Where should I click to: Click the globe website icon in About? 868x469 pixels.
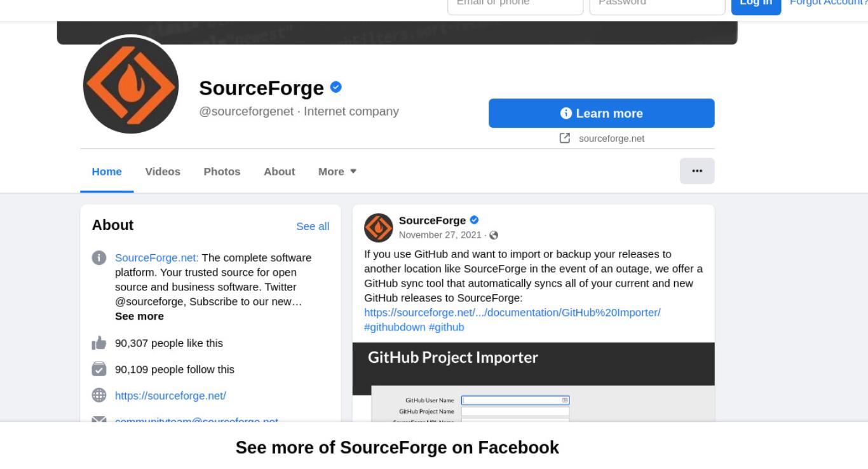[99, 395]
